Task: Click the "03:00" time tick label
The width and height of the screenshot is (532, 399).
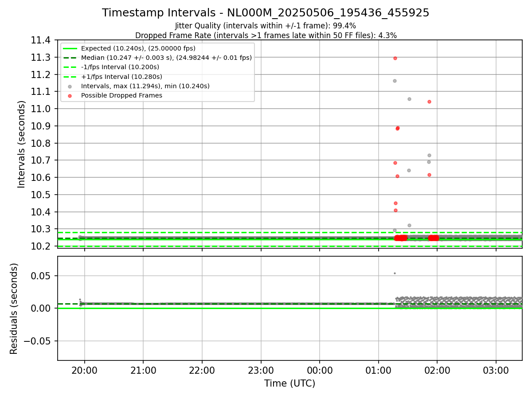Action: 496,370
